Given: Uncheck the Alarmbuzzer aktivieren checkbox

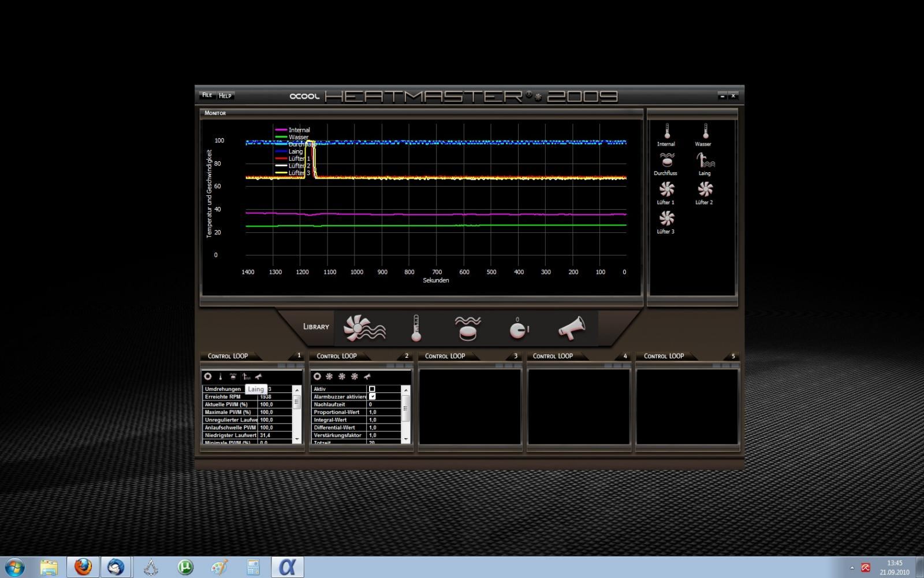Looking at the screenshot, I should click(x=372, y=397).
